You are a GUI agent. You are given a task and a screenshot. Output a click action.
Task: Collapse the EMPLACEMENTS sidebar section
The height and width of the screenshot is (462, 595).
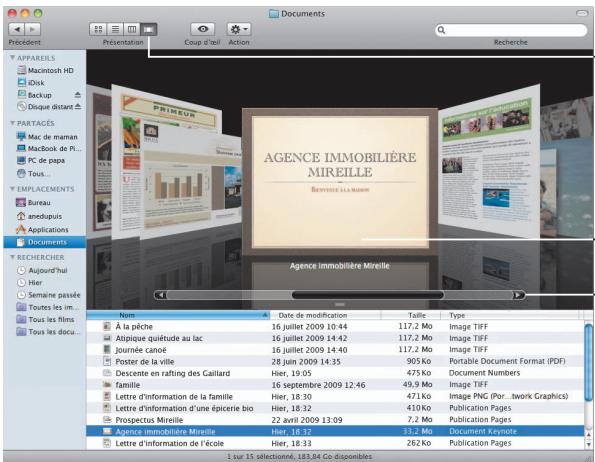(x=12, y=189)
